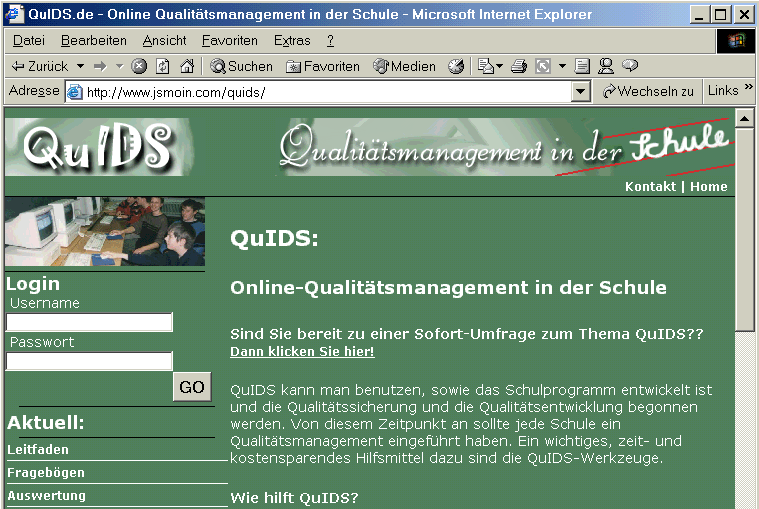Stop loading with the Stop icon
This screenshot has width=759, height=509.
coord(139,66)
